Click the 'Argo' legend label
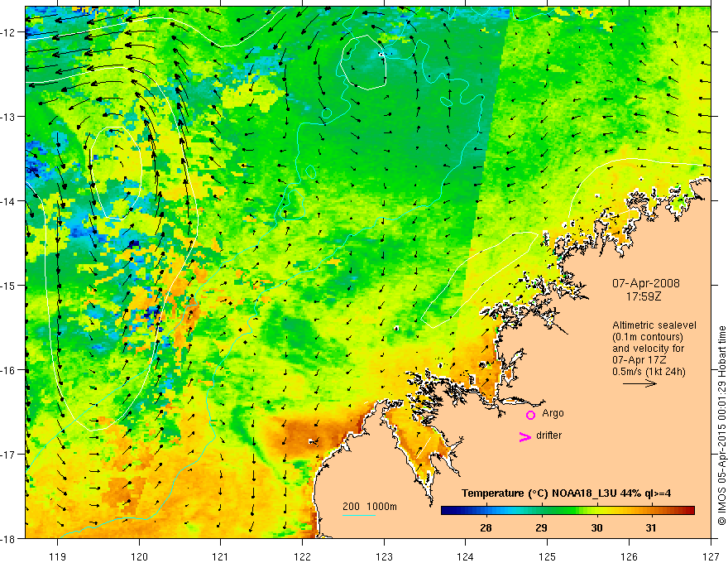The width and height of the screenshot is (728, 563). pyautogui.click(x=553, y=413)
